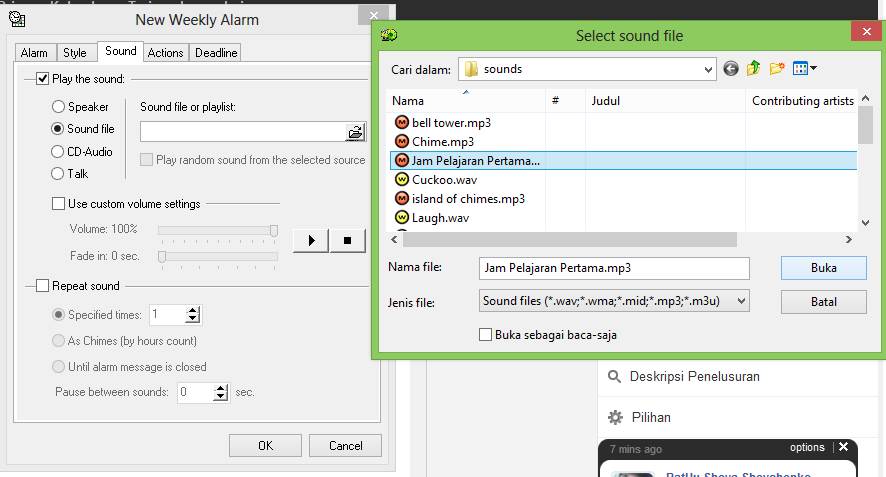The image size is (886, 477).
Task: Select bell tower.mp3 file name
Action: (451, 123)
